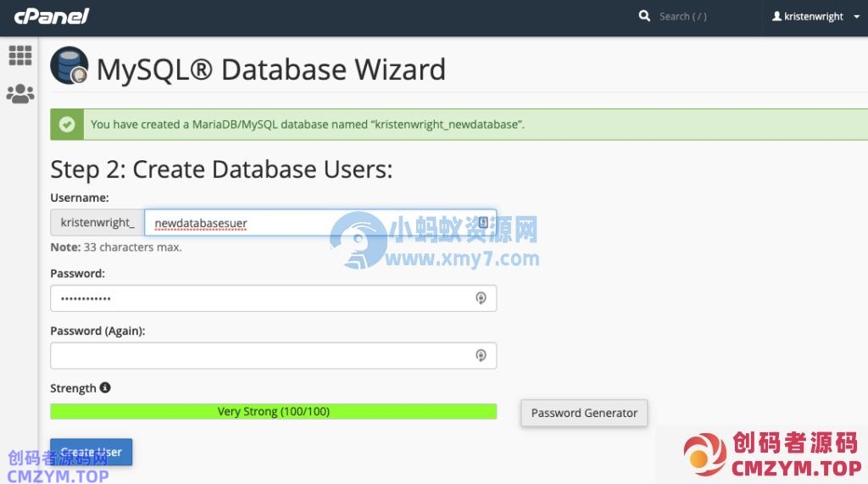Viewport: 868px width, 484px height.
Task: Focus the Password input field
Action: 263,298
